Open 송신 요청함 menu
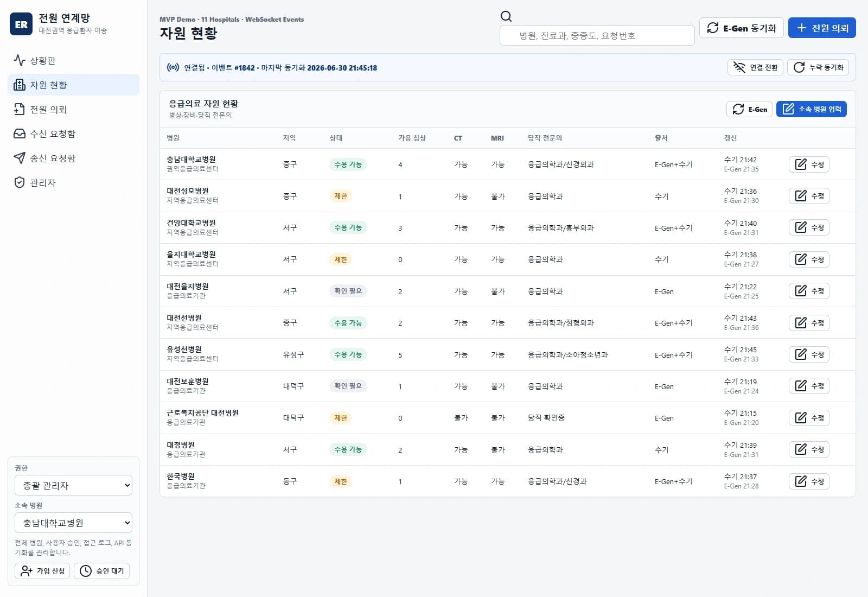This screenshot has width=868, height=597. 73,158
